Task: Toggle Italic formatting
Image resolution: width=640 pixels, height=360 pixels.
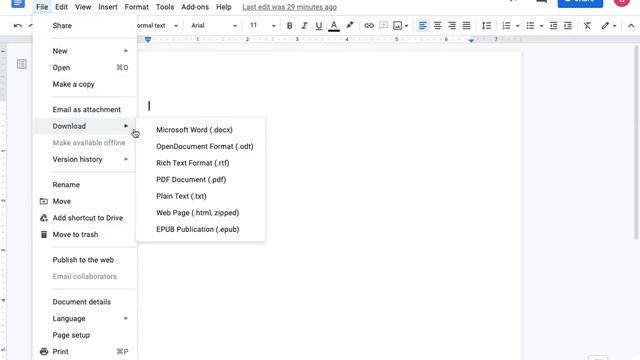Action: (304, 26)
